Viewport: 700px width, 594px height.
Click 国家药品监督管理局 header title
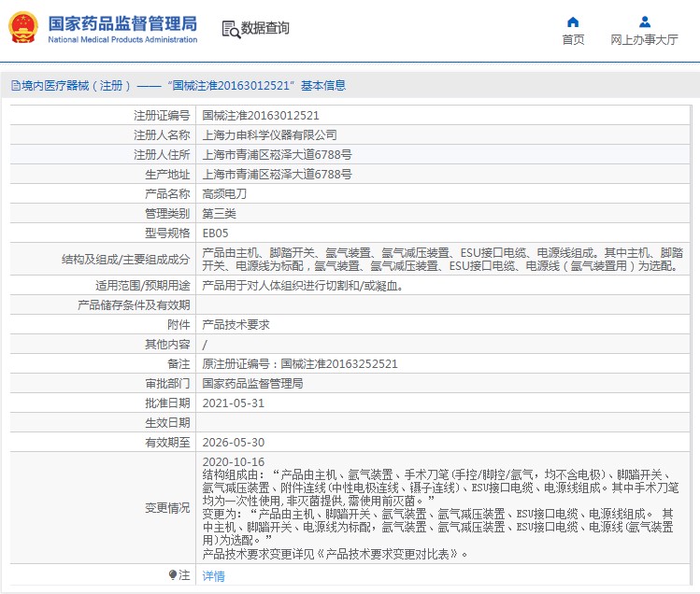(122, 23)
